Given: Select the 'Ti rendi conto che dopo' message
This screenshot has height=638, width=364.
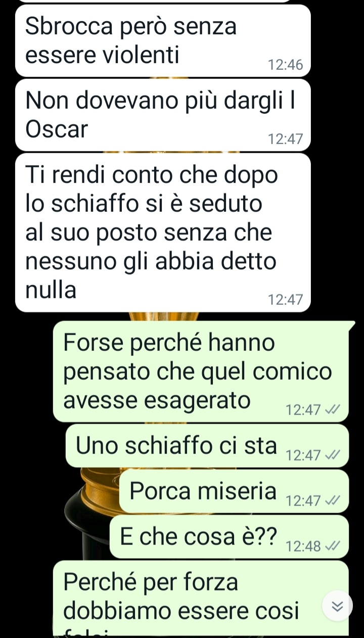Looking at the screenshot, I should point(163,233).
